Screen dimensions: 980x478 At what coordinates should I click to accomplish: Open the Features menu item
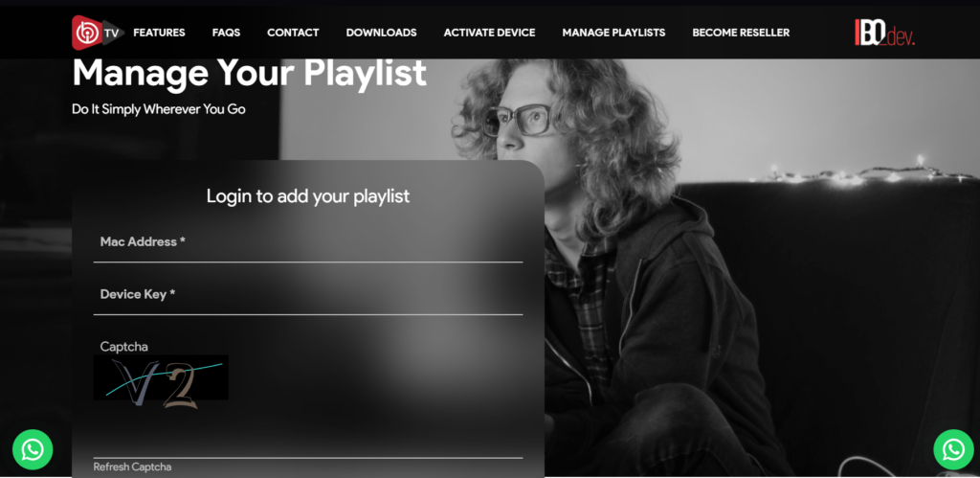pos(160,33)
